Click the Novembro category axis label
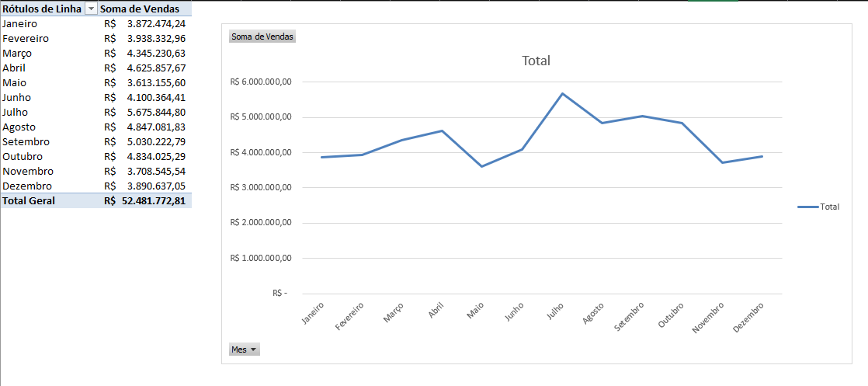Image resolution: width=868 pixels, height=386 pixels. [708, 318]
